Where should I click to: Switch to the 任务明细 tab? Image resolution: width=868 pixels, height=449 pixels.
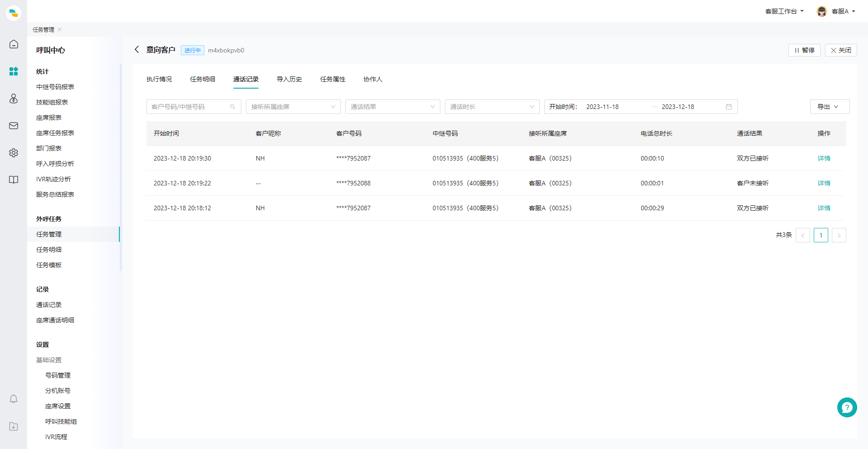(x=203, y=79)
